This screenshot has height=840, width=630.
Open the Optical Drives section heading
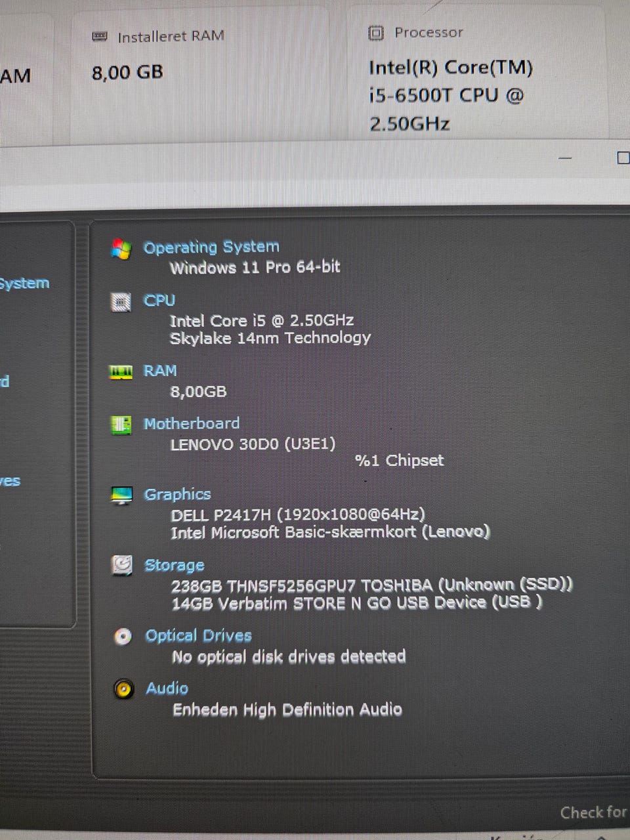198,635
